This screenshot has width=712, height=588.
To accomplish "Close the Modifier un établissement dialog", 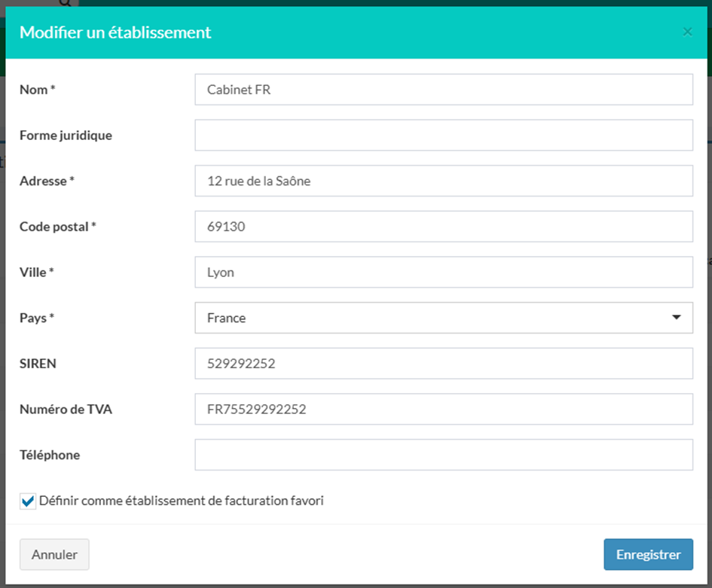I will (x=686, y=32).
